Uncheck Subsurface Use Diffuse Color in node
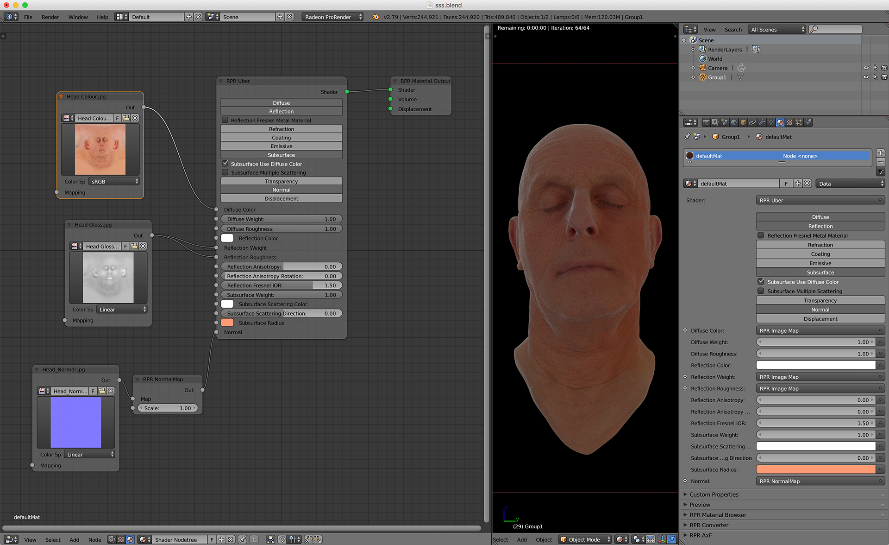 225,163
